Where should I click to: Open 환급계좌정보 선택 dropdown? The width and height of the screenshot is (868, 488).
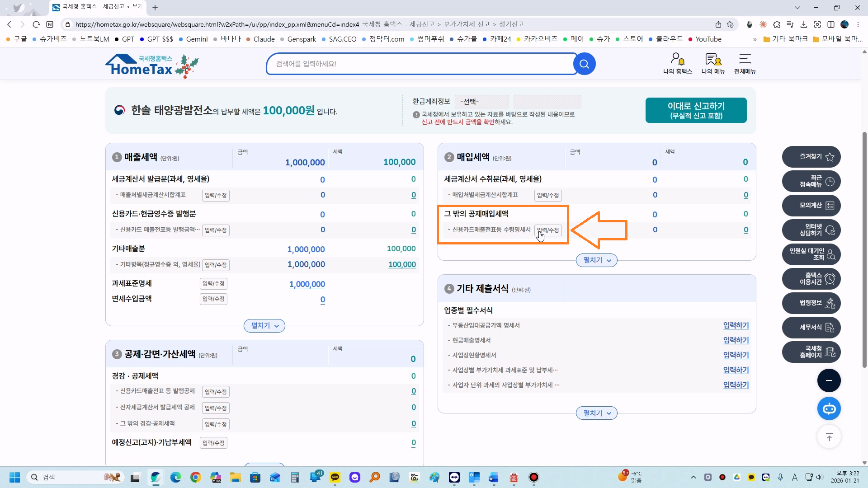tap(481, 102)
